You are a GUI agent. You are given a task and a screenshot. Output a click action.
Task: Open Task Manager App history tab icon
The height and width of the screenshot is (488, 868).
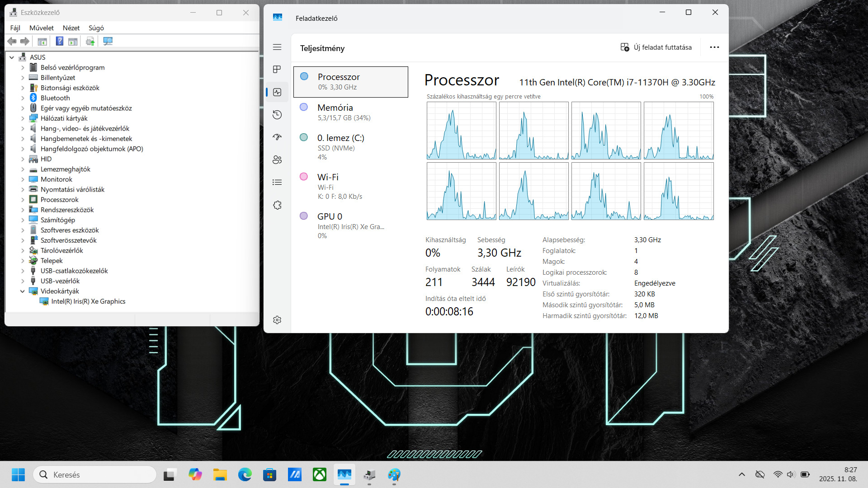277,115
